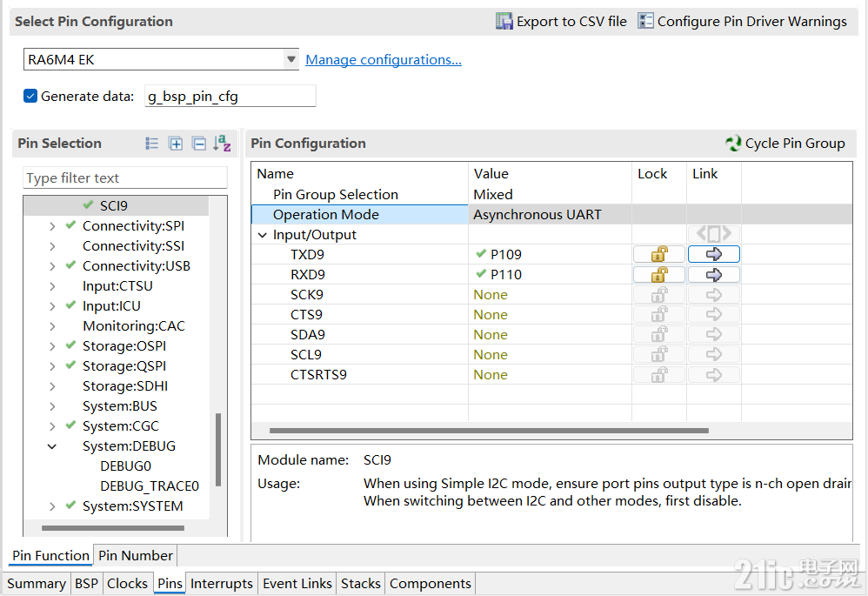Screen dimensions: 868x596
Task: Click the P109 value for TXD9
Action: tap(505, 254)
